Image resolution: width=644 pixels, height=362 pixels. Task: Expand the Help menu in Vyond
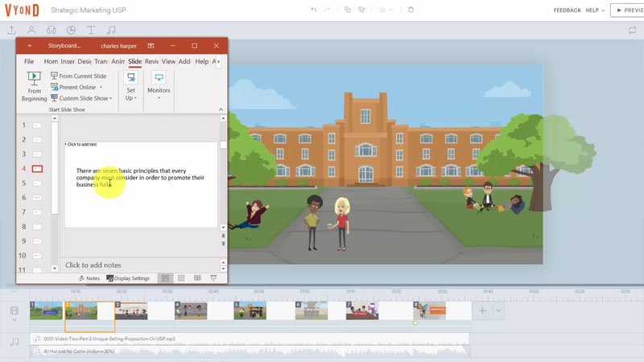tap(594, 10)
